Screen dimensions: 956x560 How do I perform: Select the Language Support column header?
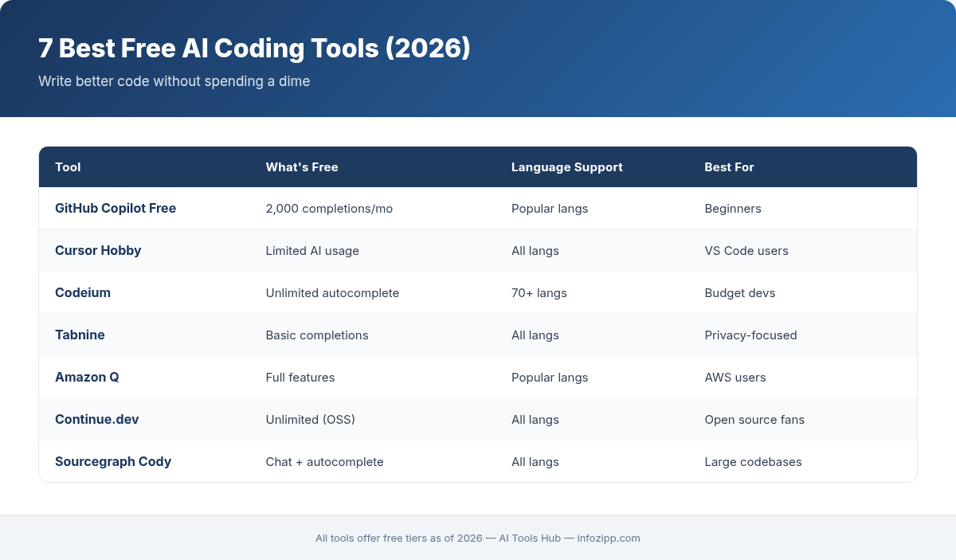[566, 167]
